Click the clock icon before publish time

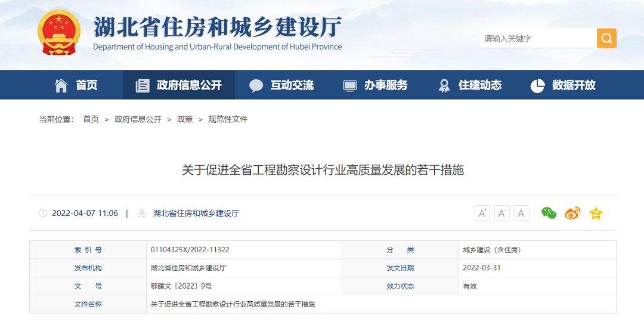[x=43, y=213]
